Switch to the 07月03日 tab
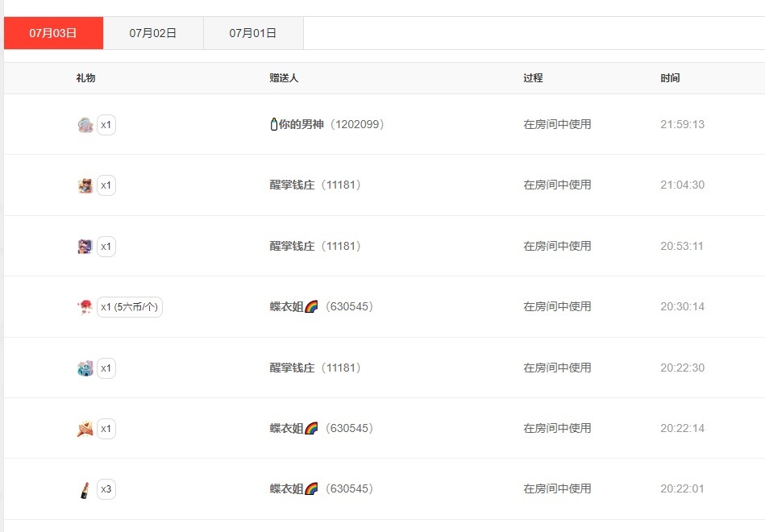The width and height of the screenshot is (765, 532). pyautogui.click(x=54, y=33)
